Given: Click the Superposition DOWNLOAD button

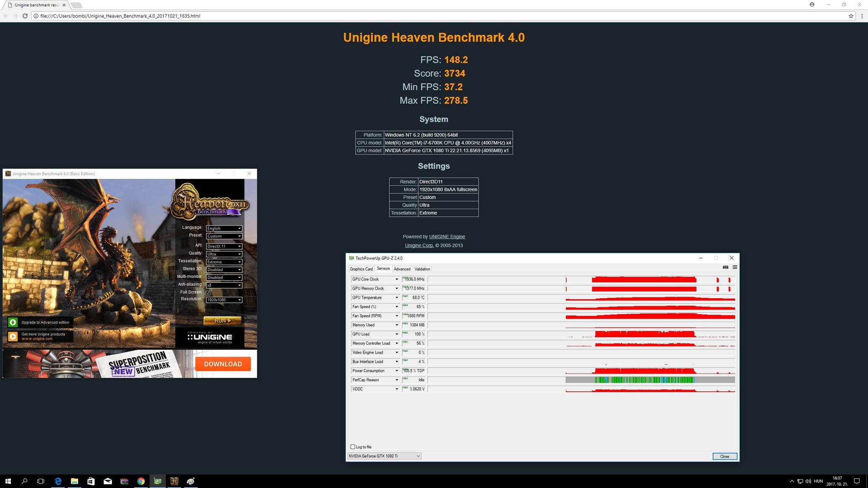Looking at the screenshot, I should tap(223, 364).
